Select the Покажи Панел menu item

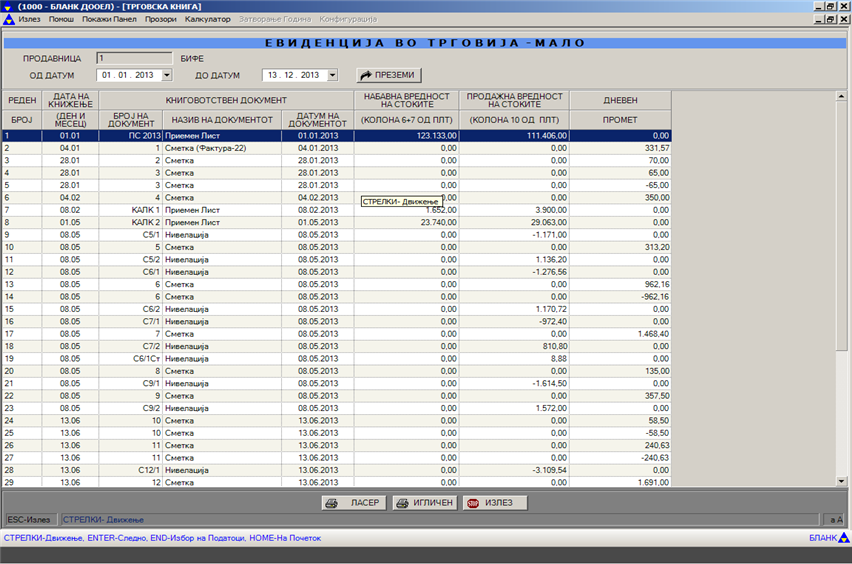(110, 20)
